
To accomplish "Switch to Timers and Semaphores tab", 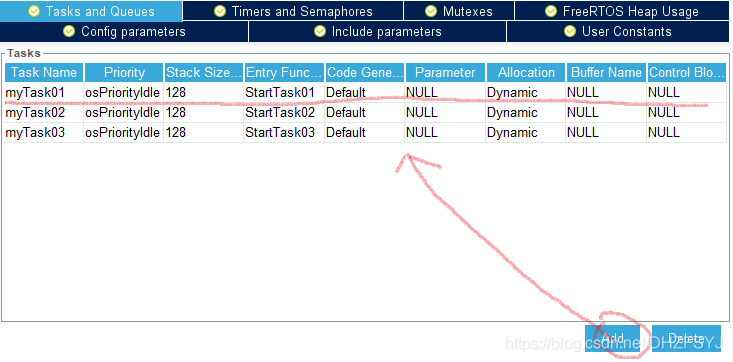I will (x=293, y=11).
